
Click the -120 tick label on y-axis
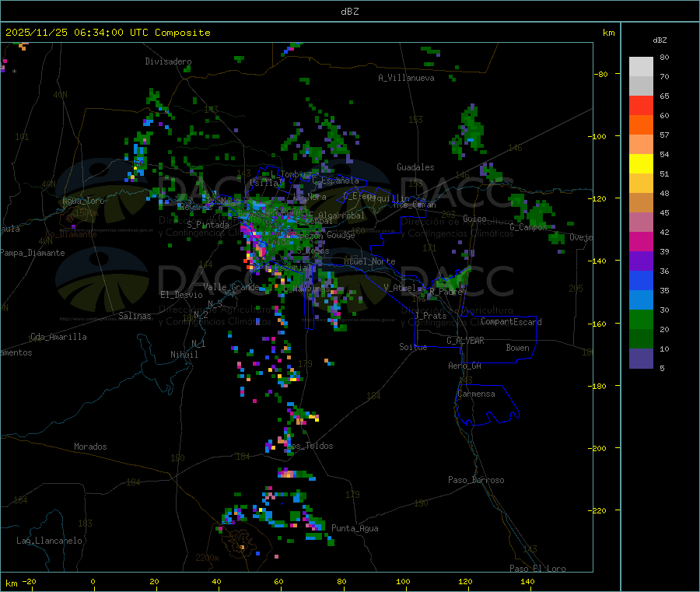597,198
